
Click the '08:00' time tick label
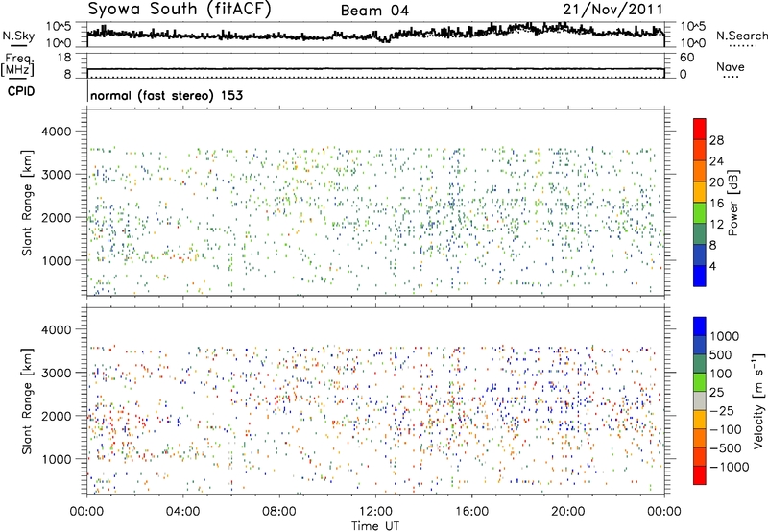click(279, 512)
